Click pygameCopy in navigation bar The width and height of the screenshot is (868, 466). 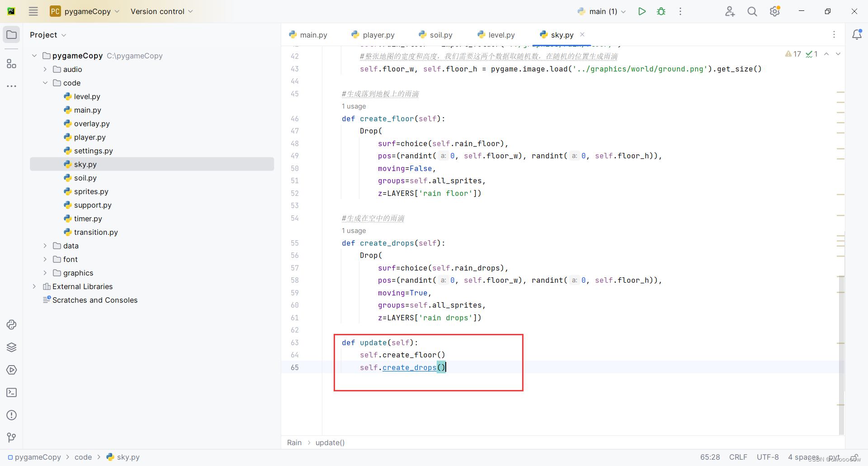pyautogui.click(x=35, y=457)
